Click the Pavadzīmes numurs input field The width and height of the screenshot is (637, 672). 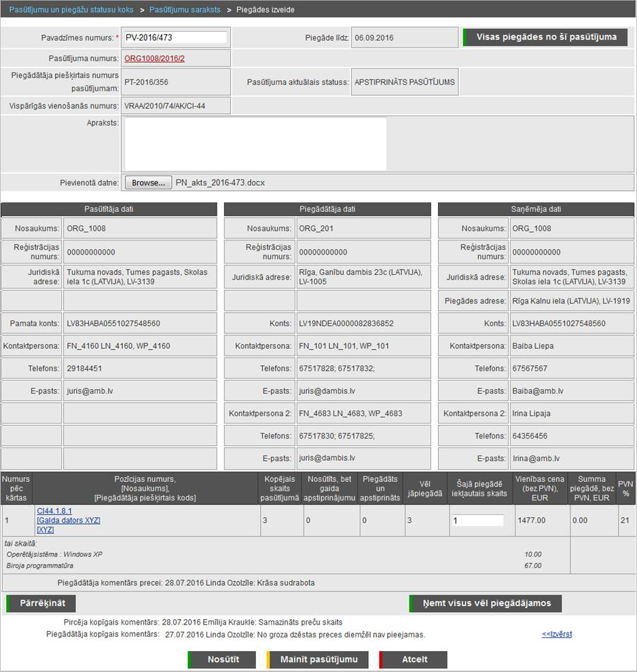pyautogui.click(x=175, y=37)
